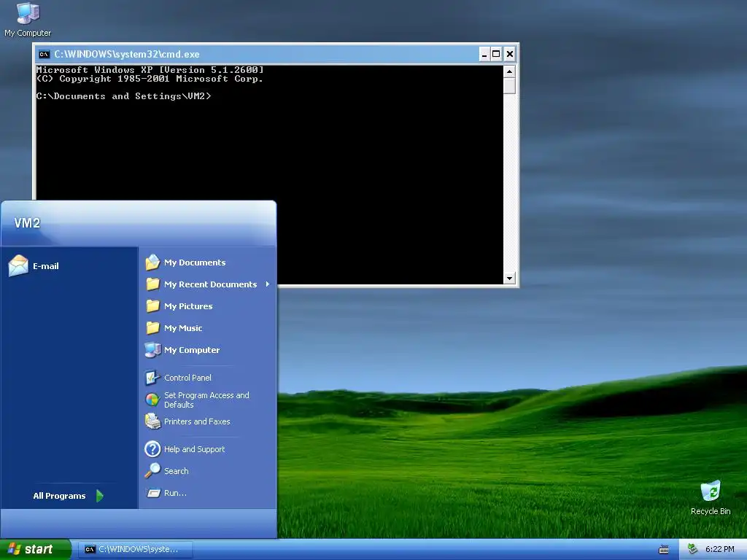Screen dimensions: 747x560
Task: Open the Recycle Bin desktop icon
Action: tap(711, 497)
